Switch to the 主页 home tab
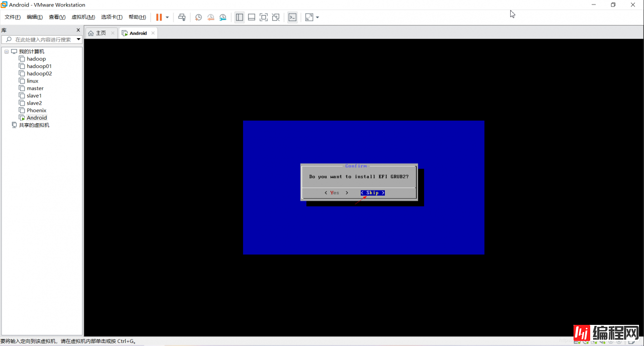This screenshot has width=644, height=346. click(101, 33)
